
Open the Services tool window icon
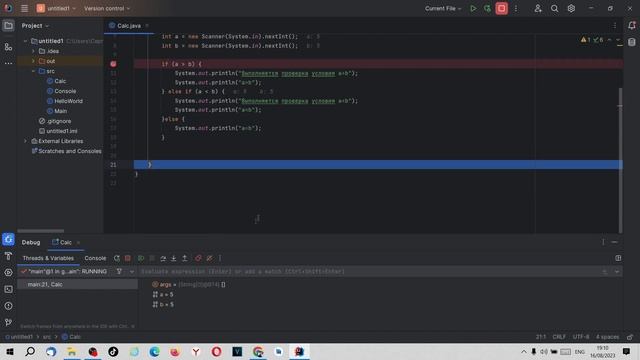(8, 272)
